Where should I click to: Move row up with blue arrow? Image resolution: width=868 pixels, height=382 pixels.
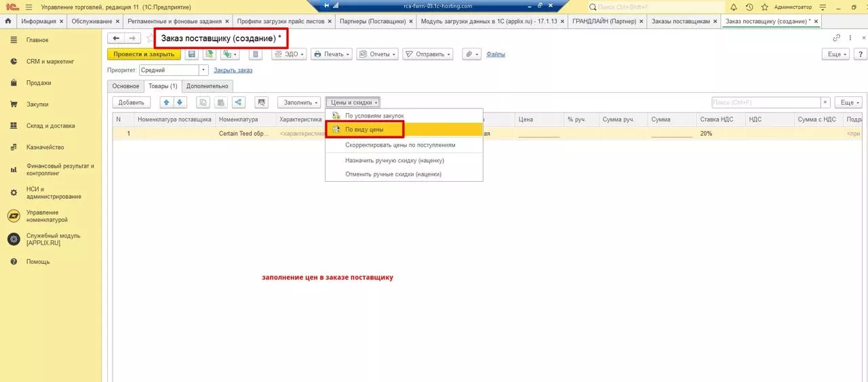pyautogui.click(x=167, y=102)
